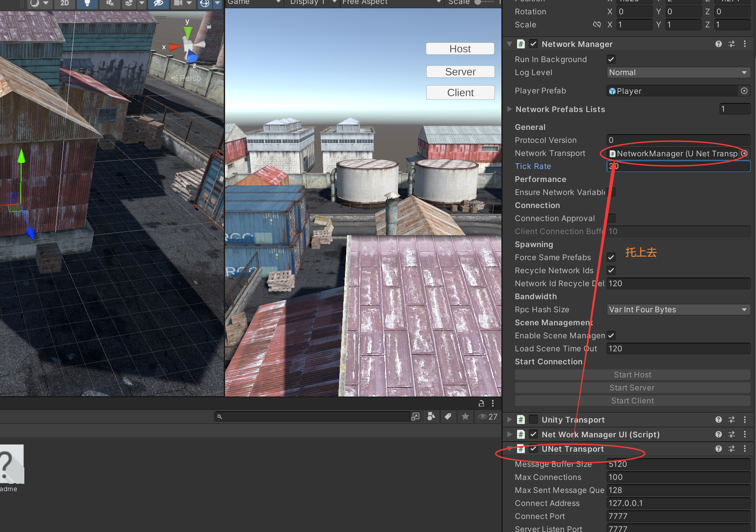The image size is (756, 532).
Task: Click the Tick Rate input field
Action: [x=678, y=166]
